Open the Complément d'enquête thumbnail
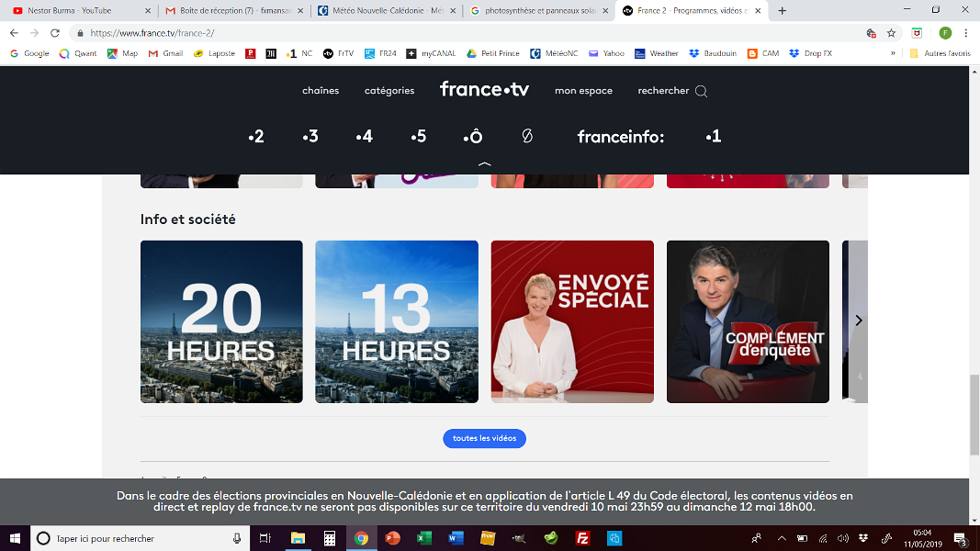The width and height of the screenshot is (980, 551). coord(749,321)
